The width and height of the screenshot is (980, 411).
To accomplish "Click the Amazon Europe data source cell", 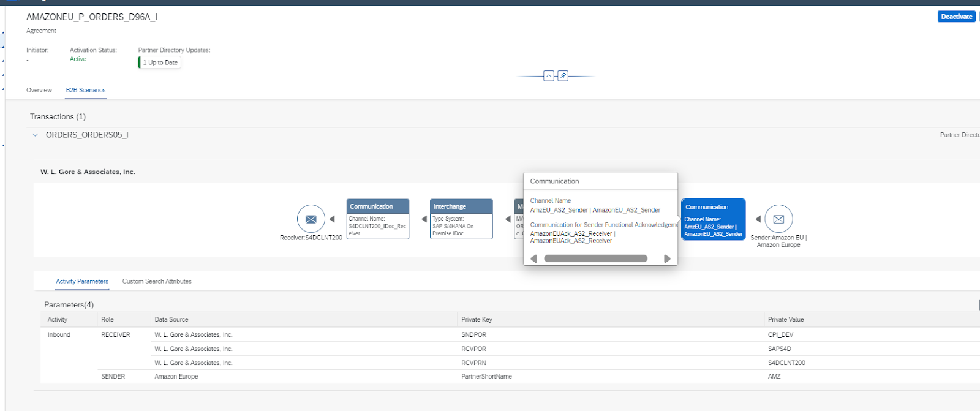I will click(x=176, y=376).
